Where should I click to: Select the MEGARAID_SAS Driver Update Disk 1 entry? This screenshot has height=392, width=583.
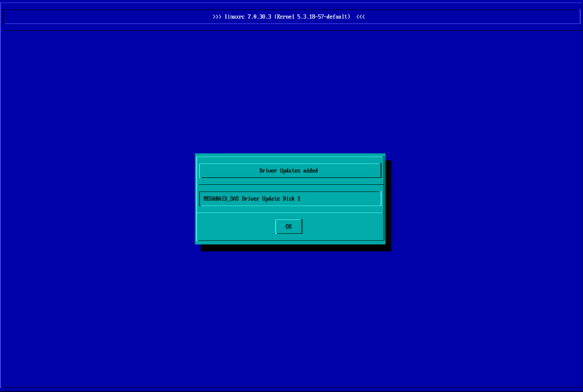pyautogui.click(x=290, y=199)
